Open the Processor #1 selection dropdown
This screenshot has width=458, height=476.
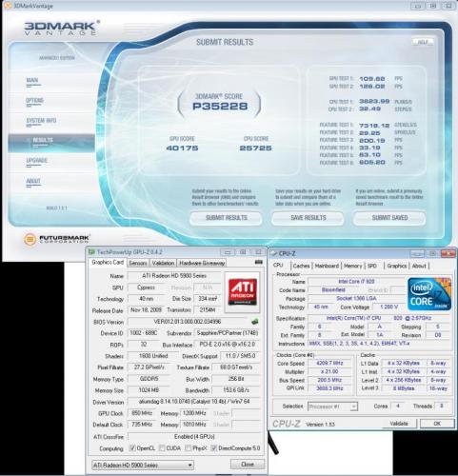(332, 407)
